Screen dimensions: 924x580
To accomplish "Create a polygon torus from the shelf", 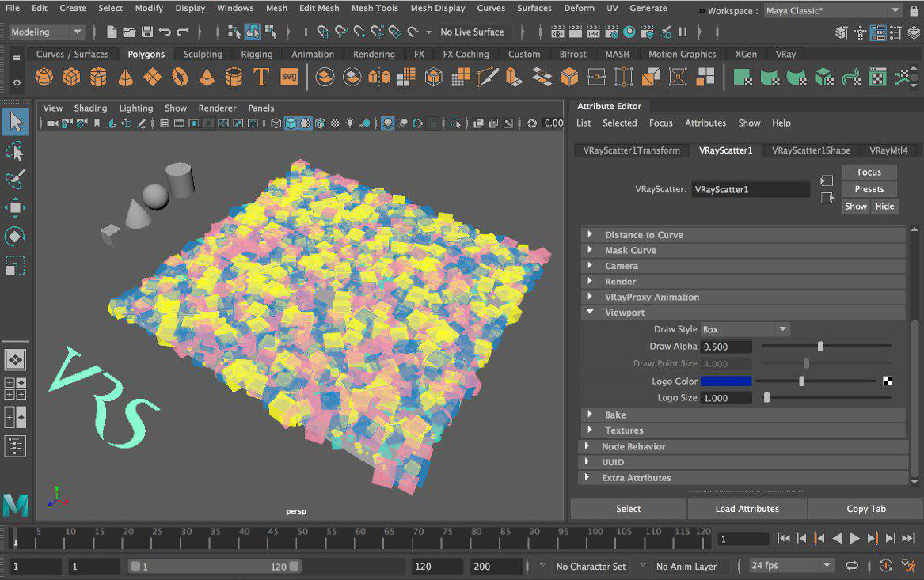I will [180, 77].
